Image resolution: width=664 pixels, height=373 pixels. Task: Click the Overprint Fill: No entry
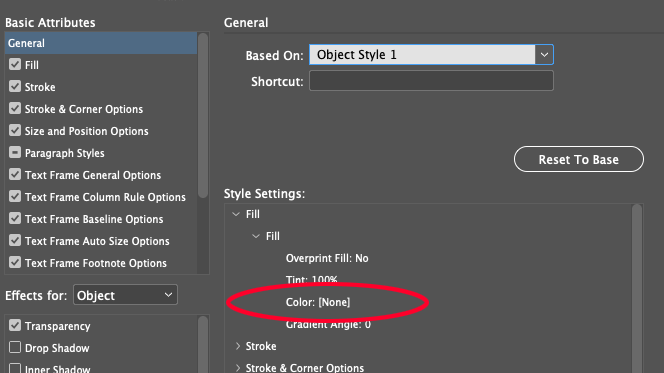[x=327, y=258]
